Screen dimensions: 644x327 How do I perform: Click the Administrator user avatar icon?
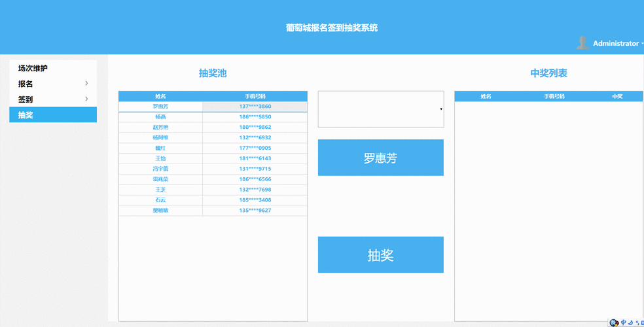tap(582, 43)
